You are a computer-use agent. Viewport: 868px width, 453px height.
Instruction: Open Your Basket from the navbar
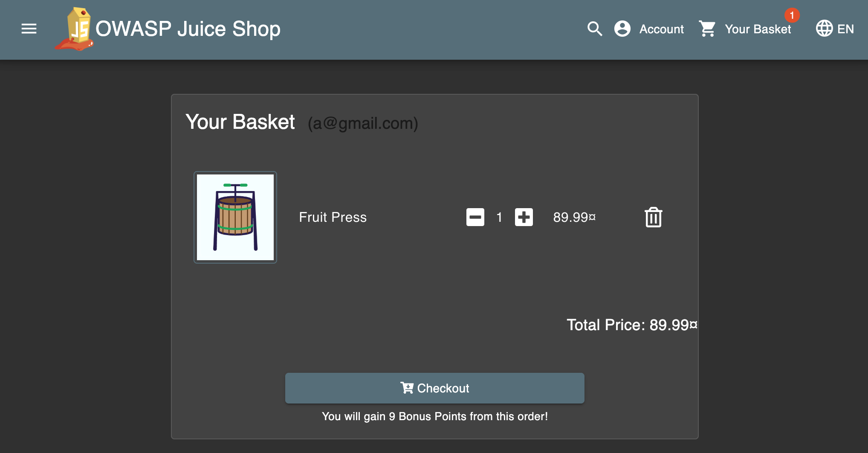click(758, 29)
